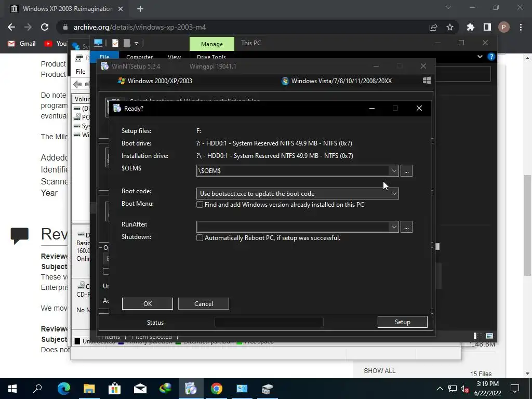
Task: Open Chrome extensions puzzle icon
Action: (x=471, y=27)
